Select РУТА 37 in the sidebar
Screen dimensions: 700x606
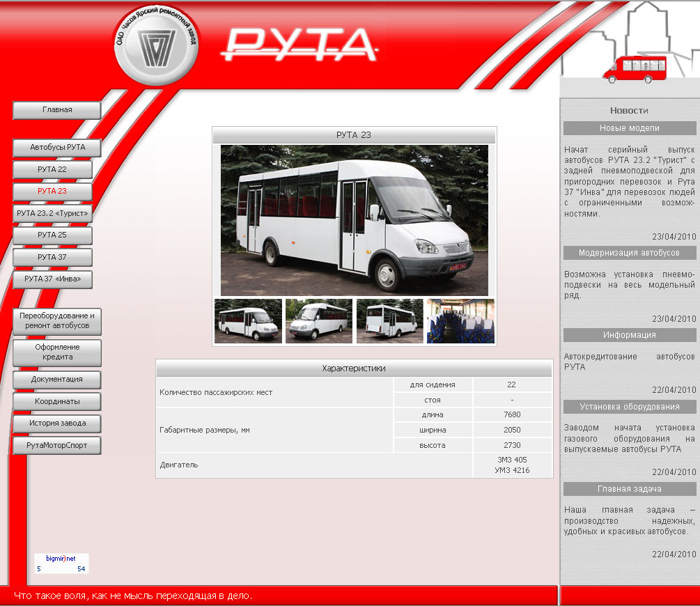point(53,257)
